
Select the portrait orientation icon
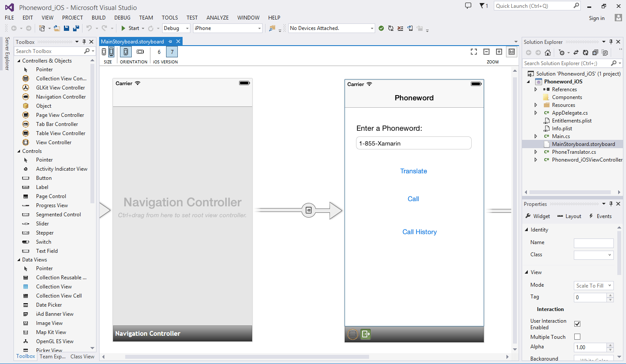point(126,51)
